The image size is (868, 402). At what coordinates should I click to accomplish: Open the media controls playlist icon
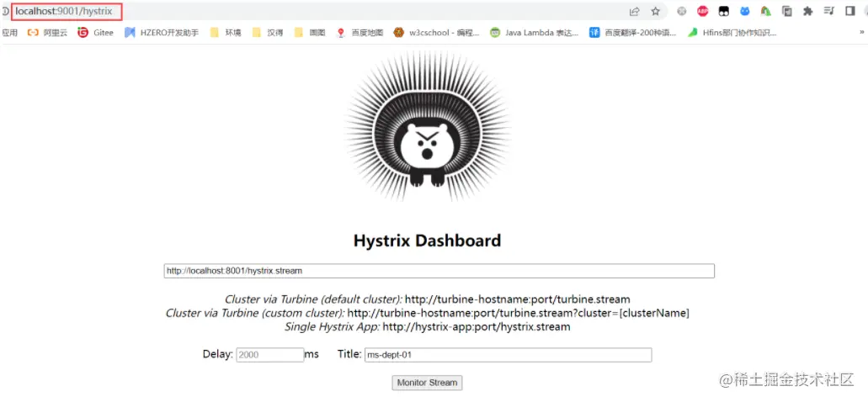pos(828,11)
